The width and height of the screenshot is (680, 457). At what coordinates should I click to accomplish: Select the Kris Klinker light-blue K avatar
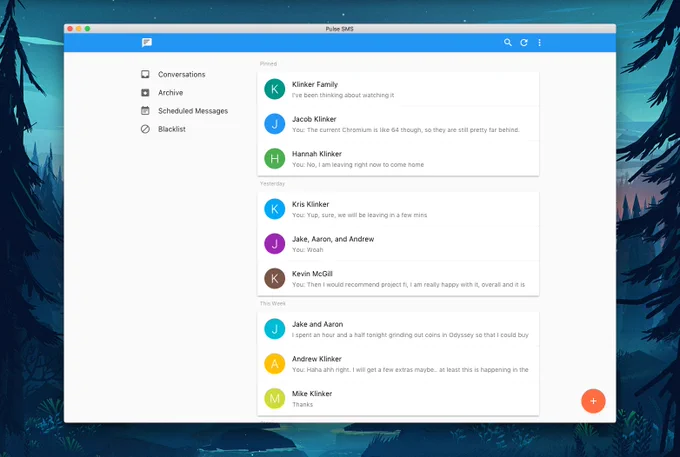[275, 209]
